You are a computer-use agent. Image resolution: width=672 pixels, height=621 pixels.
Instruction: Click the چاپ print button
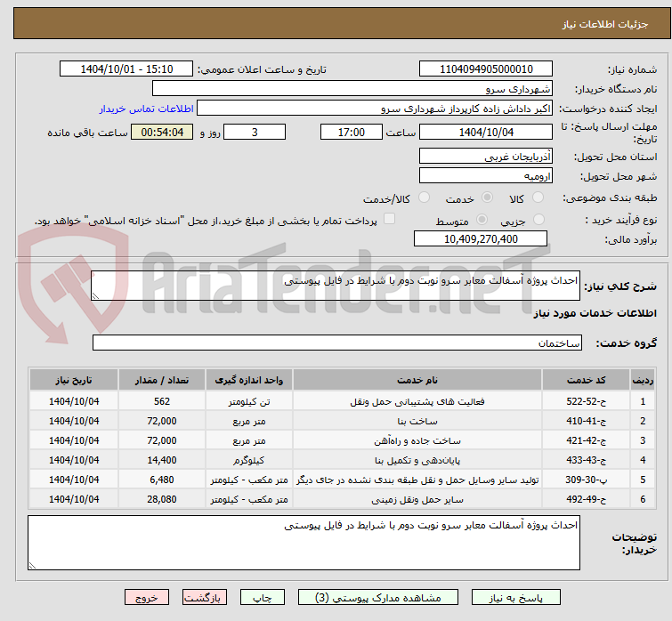[x=263, y=598]
